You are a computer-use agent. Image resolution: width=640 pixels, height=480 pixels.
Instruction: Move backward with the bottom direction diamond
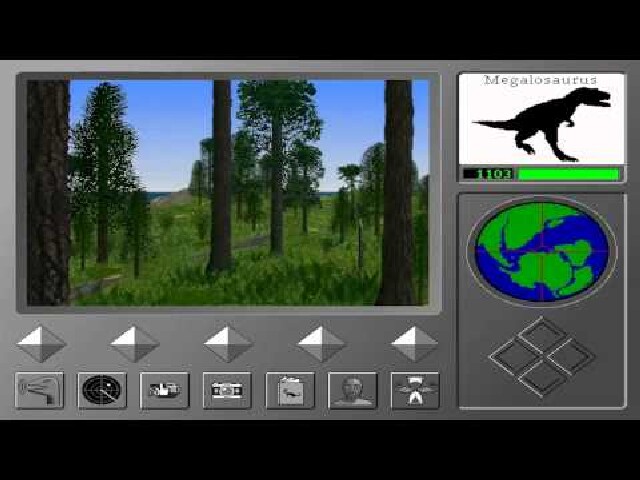542,378
